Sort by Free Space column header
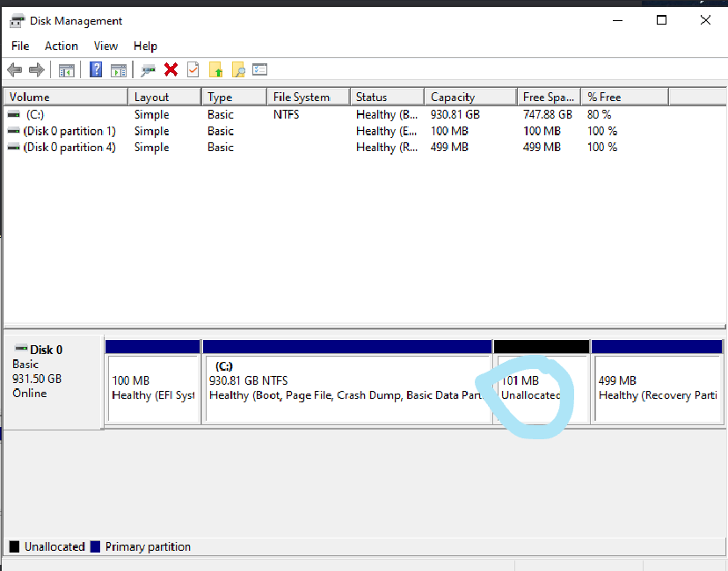This screenshot has height=571, width=728. [550, 97]
